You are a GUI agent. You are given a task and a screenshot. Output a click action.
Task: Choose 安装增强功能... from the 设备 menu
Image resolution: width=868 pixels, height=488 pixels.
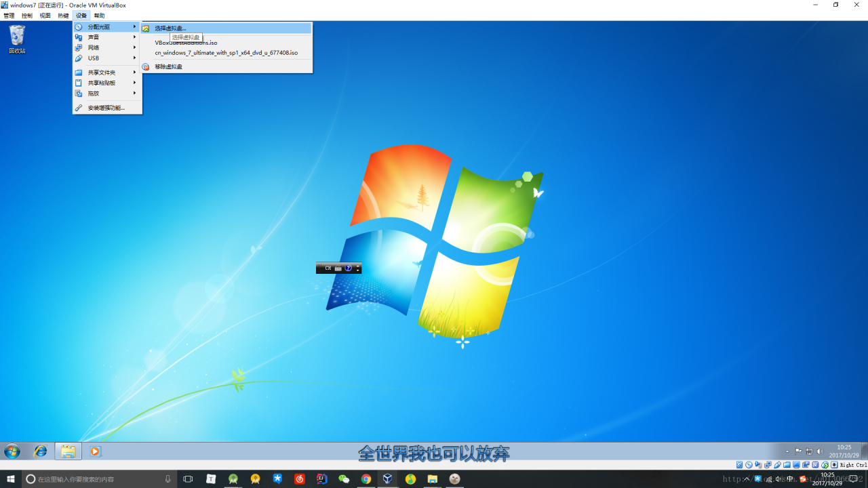107,108
